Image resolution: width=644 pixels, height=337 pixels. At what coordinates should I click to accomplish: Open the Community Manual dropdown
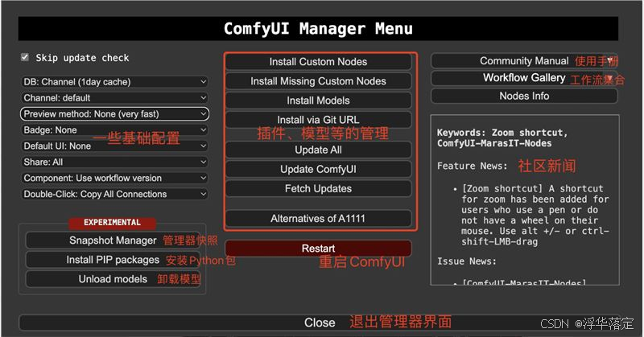point(524,61)
